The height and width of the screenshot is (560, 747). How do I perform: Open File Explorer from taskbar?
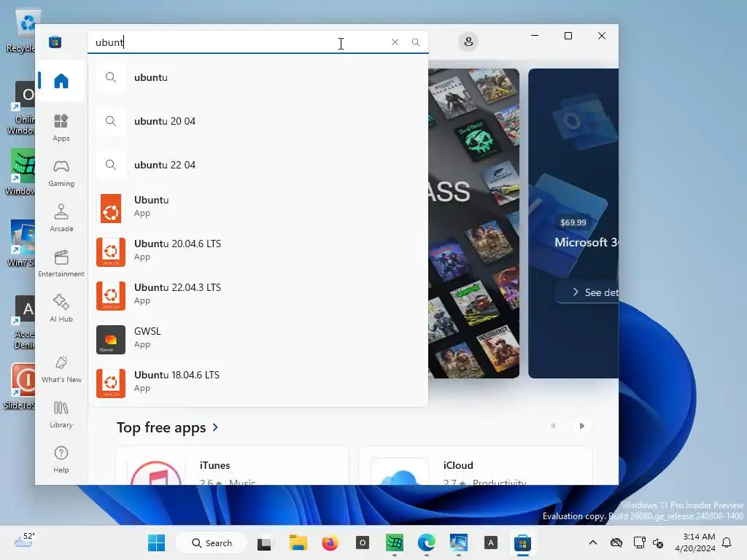pyautogui.click(x=298, y=542)
